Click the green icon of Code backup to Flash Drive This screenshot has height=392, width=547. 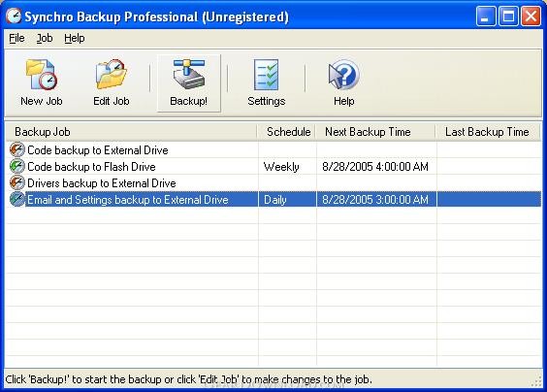[16, 166]
